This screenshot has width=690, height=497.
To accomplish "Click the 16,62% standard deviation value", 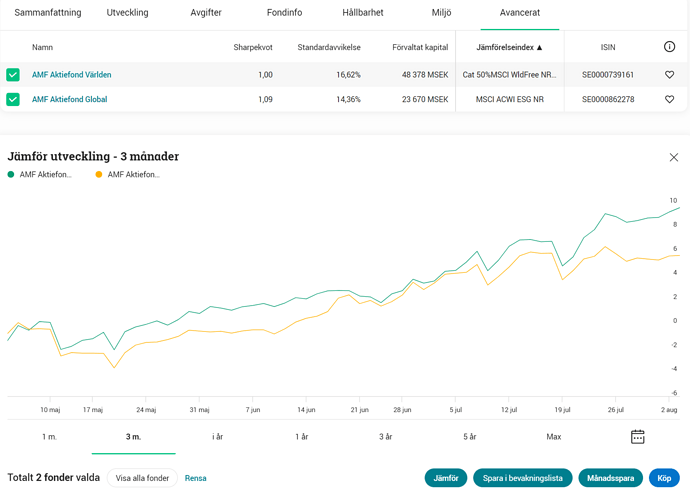I will click(x=348, y=75).
